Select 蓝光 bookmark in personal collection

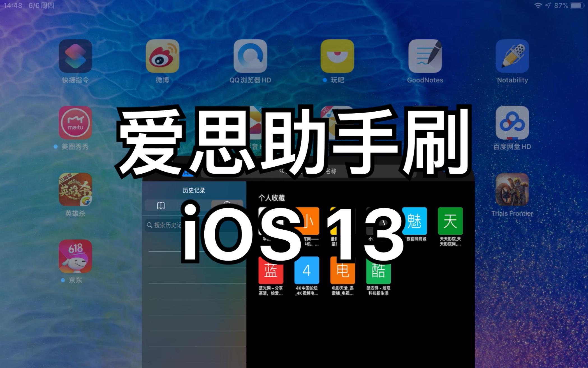(x=271, y=273)
